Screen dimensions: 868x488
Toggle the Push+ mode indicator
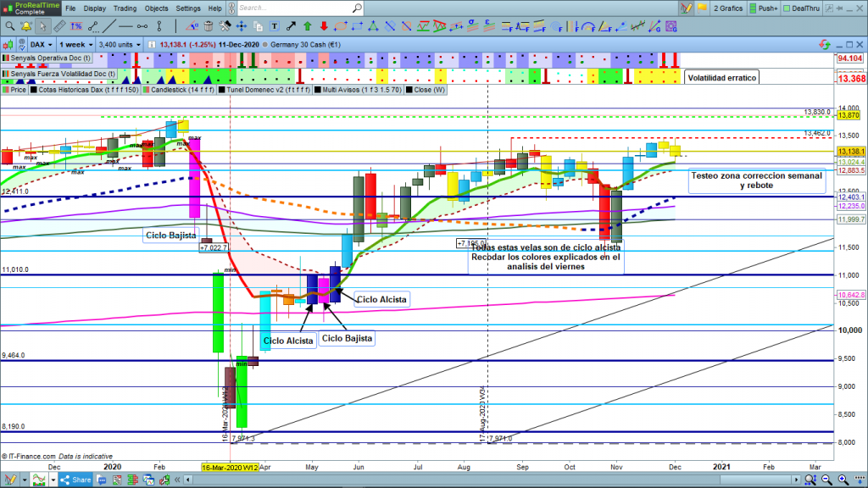tap(763, 8)
